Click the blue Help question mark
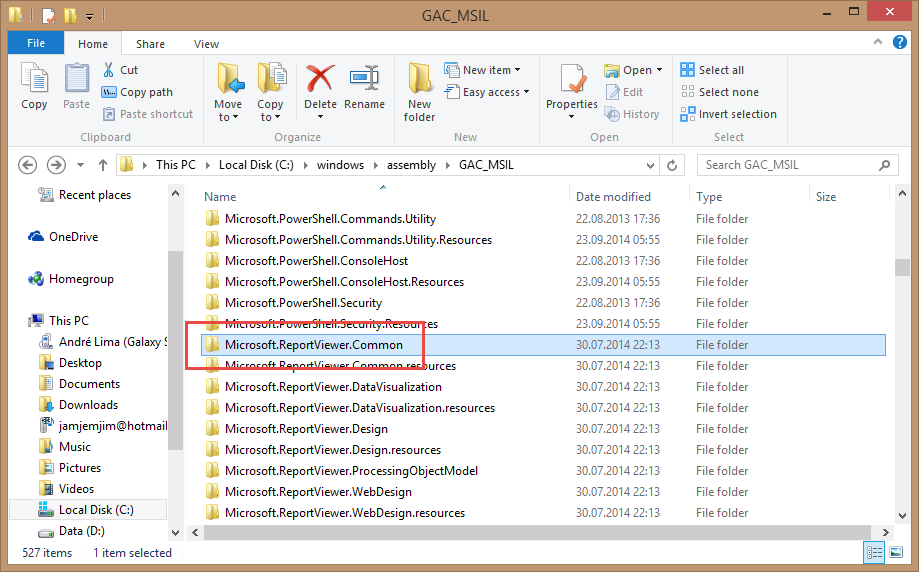Image resolution: width=919 pixels, height=572 pixels. coord(900,42)
